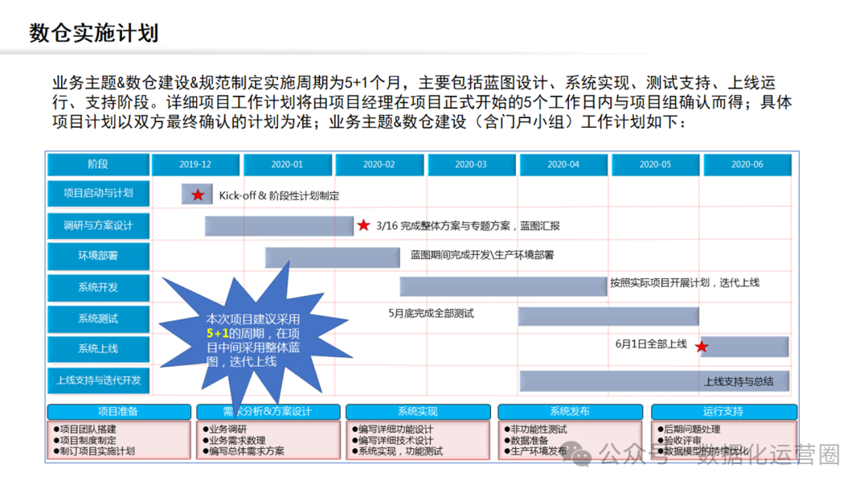Click the 编写详细技术设计 bullet
Screen dimensions: 868x489
point(392,440)
